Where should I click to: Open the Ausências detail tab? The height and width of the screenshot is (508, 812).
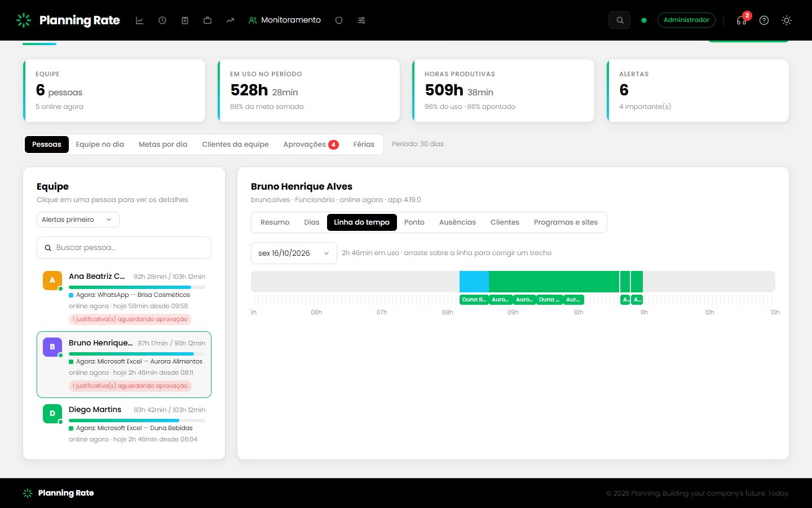point(457,222)
